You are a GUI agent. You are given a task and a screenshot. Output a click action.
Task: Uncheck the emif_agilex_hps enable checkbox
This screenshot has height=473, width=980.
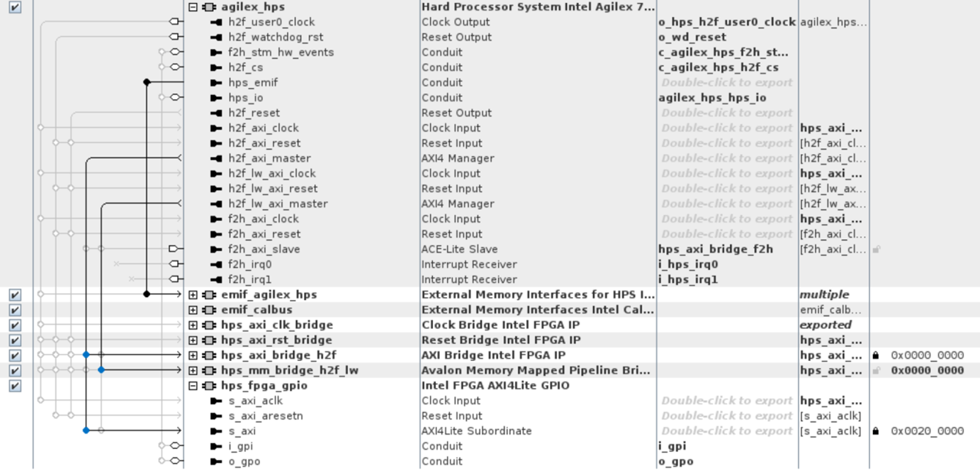coord(15,294)
